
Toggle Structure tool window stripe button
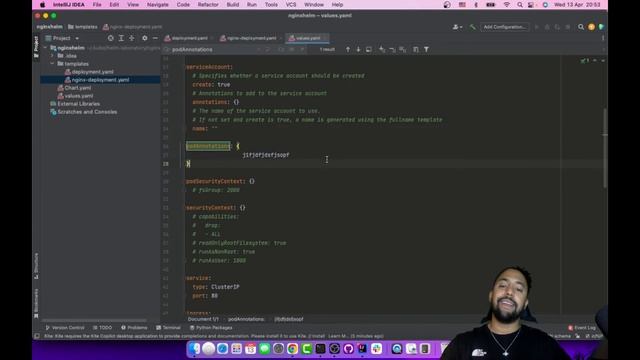click(x=36, y=266)
